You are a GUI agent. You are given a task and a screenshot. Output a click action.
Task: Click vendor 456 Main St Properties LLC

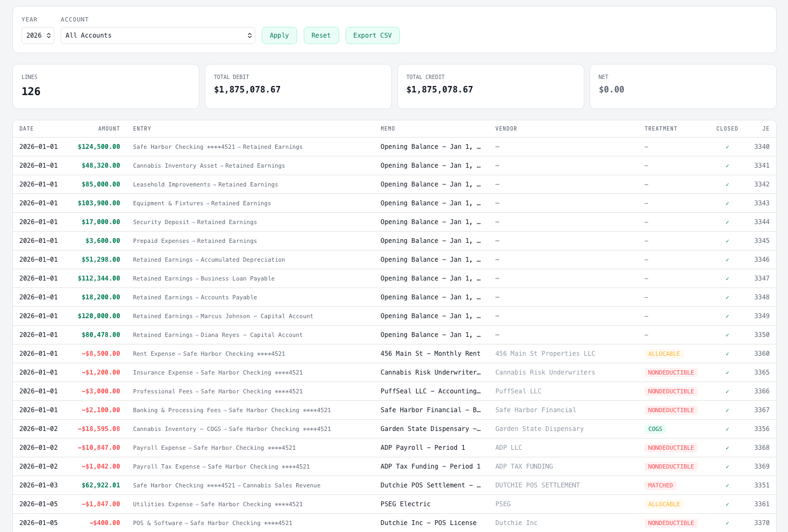[545, 354]
